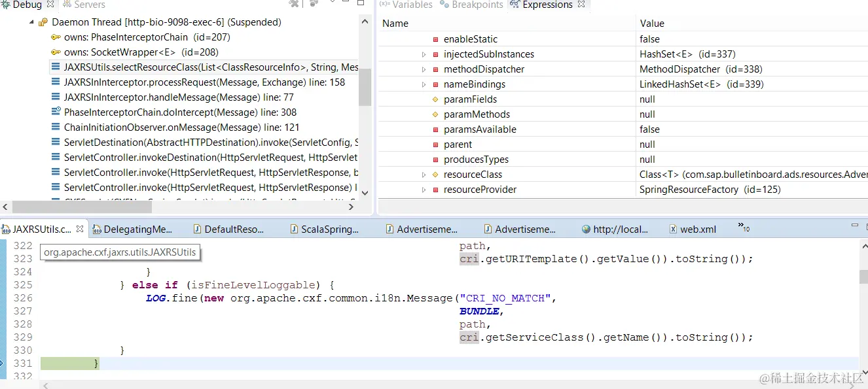
Task: Click the red field icon beside methodDispatcher
Action: [435, 69]
